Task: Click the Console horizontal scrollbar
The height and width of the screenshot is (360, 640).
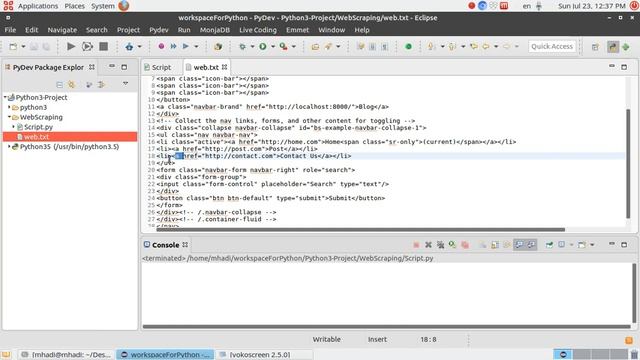Action: (x=386, y=327)
